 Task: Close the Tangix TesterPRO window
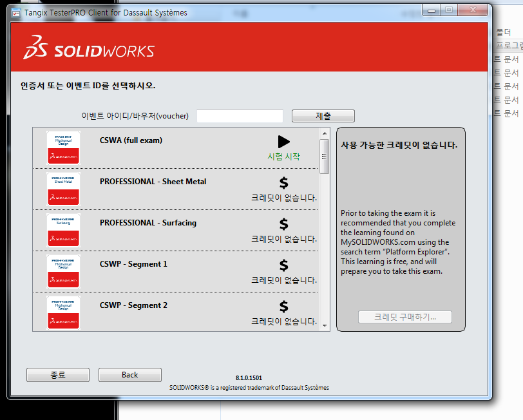point(473,10)
